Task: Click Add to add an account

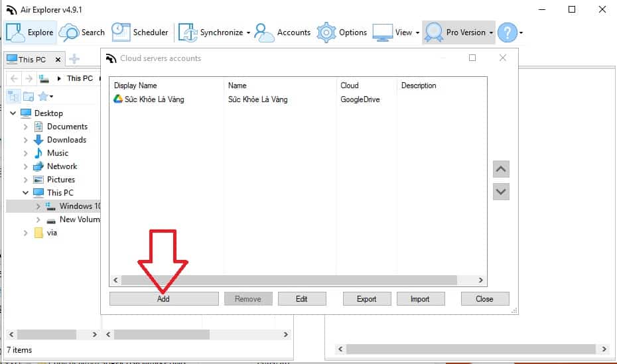Action: [x=164, y=299]
